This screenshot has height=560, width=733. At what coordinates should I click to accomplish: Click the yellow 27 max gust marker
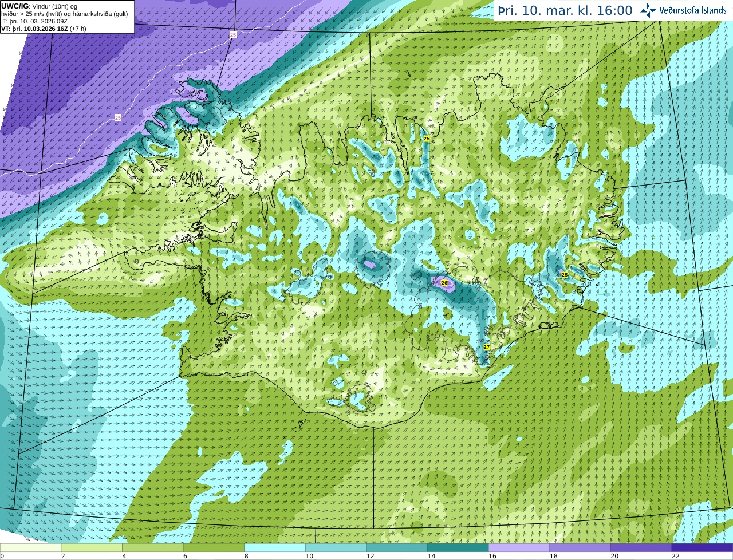[x=487, y=347]
